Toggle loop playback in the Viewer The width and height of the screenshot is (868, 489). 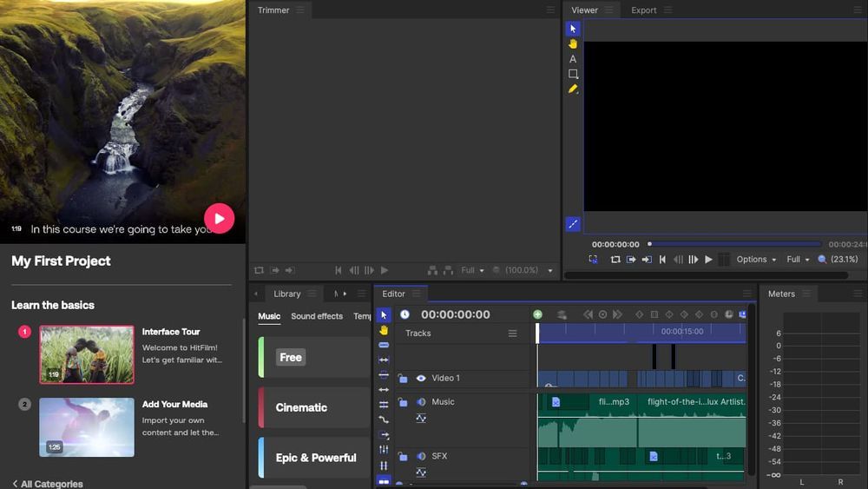pos(615,259)
